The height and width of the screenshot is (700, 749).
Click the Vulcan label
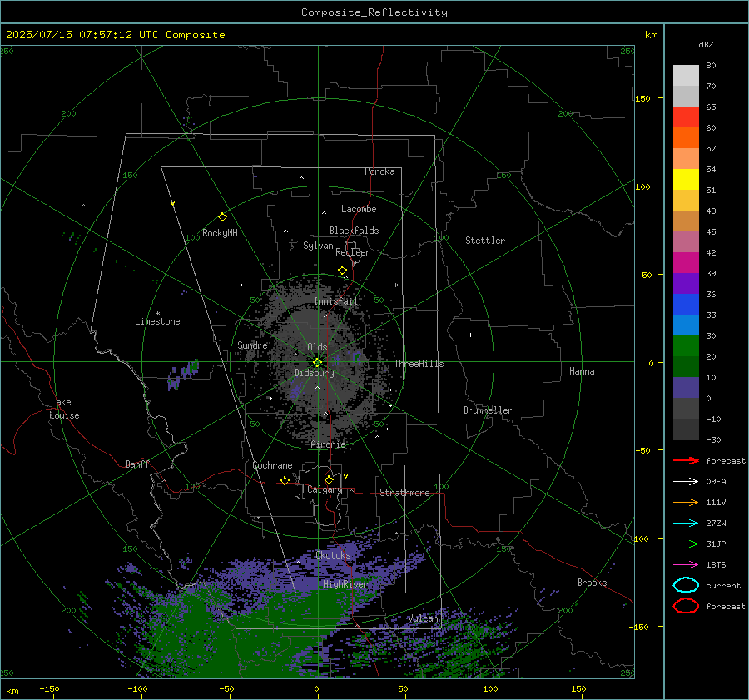point(423,618)
